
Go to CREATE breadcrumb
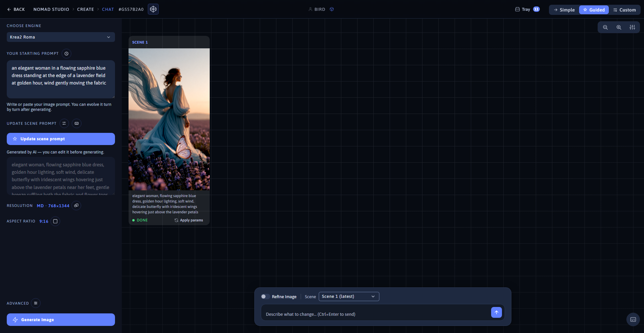click(x=86, y=9)
